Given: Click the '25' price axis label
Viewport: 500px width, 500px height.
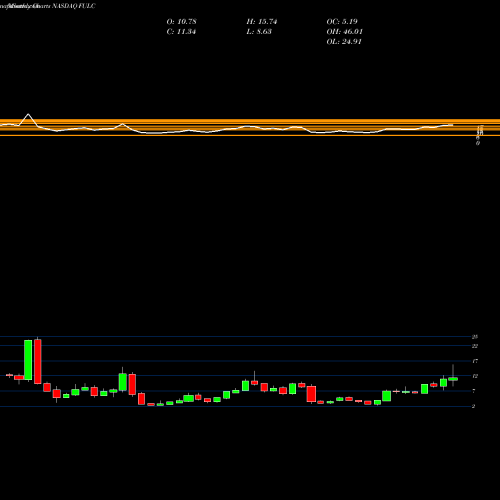Looking at the screenshot, I should pos(475,337).
